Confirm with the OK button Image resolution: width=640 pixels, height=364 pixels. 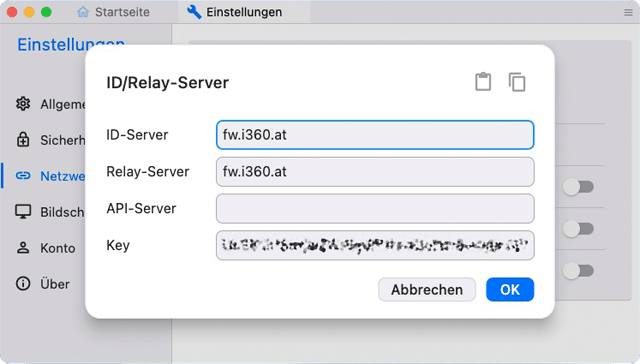point(510,289)
